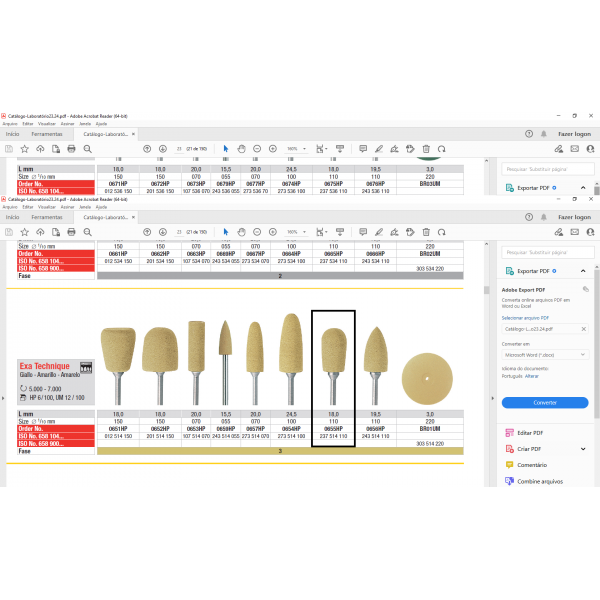Click the Converter button

tap(545, 403)
